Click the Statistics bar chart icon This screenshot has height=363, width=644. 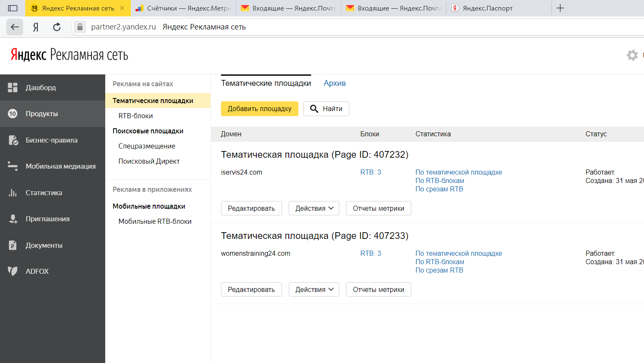point(13,193)
